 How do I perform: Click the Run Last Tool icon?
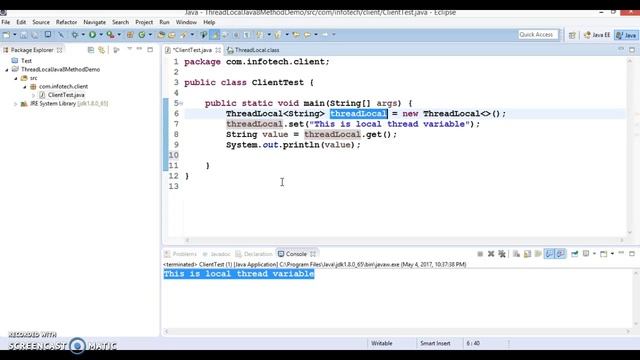click(x=111, y=35)
